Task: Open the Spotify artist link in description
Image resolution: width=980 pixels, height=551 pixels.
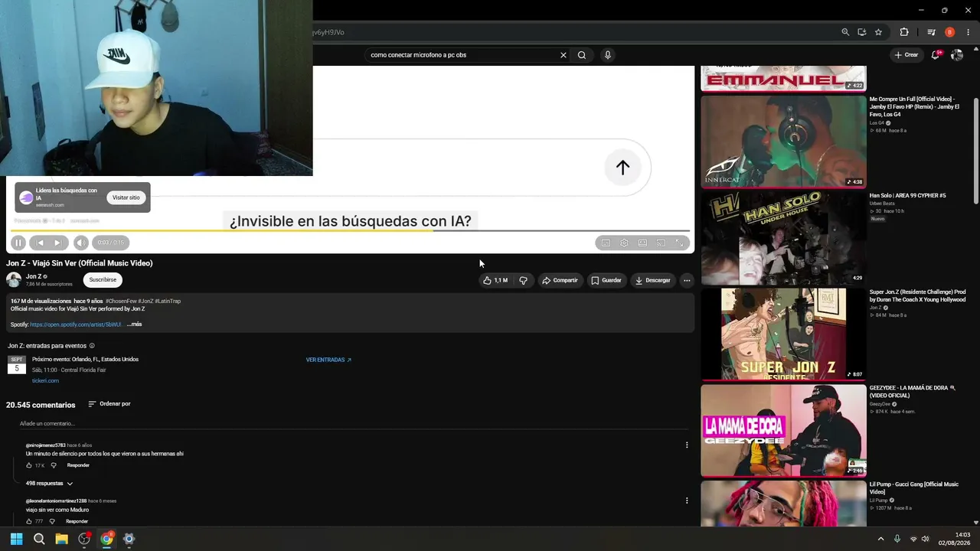Action: pos(76,324)
